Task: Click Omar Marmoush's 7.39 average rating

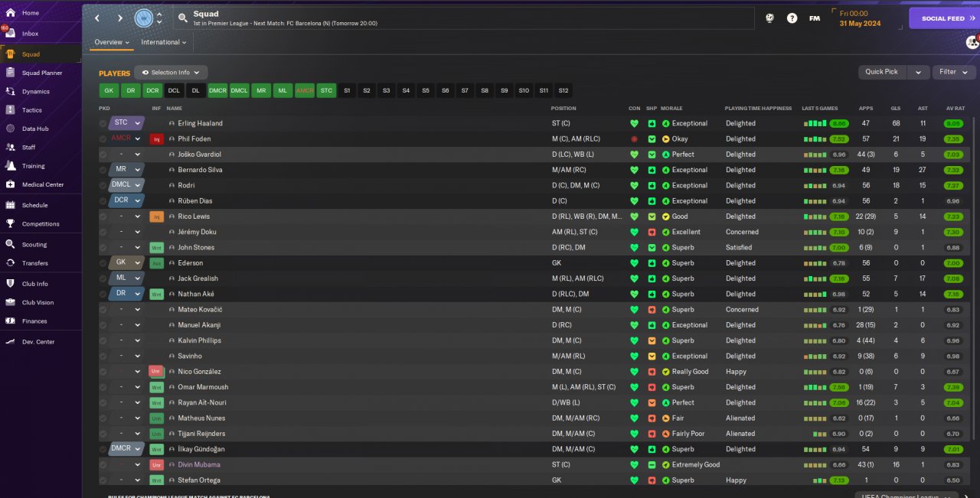Action: [953, 387]
